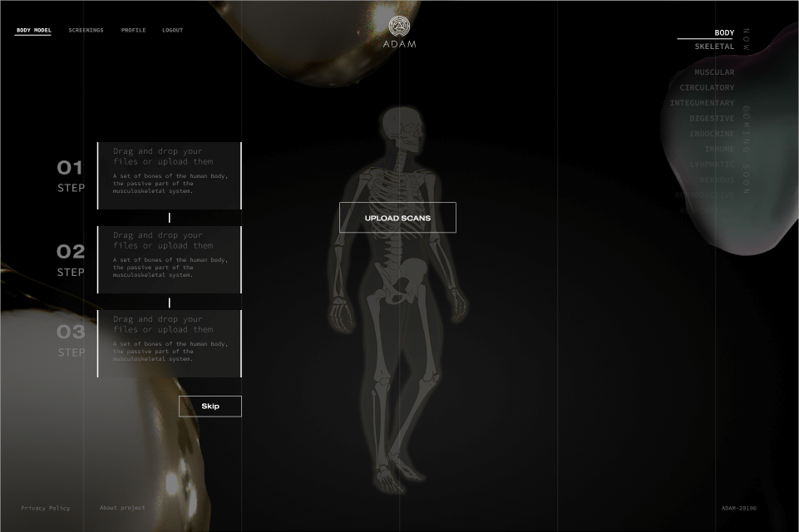Click the vertical COMING SOON label
This screenshot has width=799, height=532.
[x=746, y=150]
